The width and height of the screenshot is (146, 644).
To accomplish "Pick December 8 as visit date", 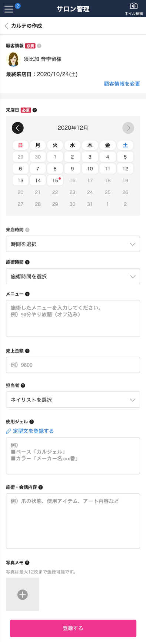I will [x=55, y=168].
